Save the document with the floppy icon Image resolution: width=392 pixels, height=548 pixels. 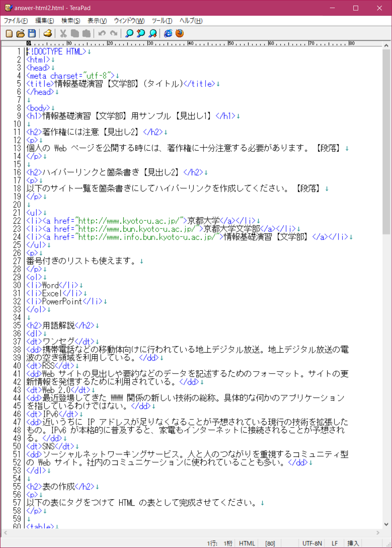[x=32, y=33]
